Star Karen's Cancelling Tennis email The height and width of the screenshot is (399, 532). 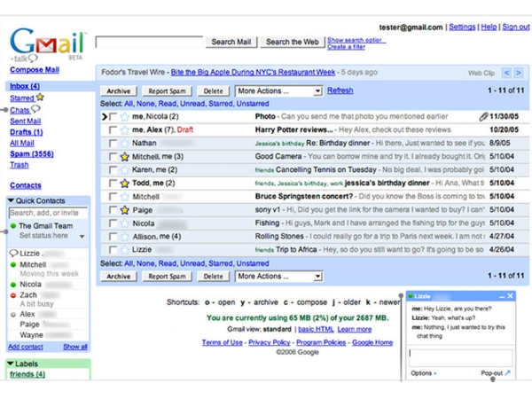coord(125,170)
